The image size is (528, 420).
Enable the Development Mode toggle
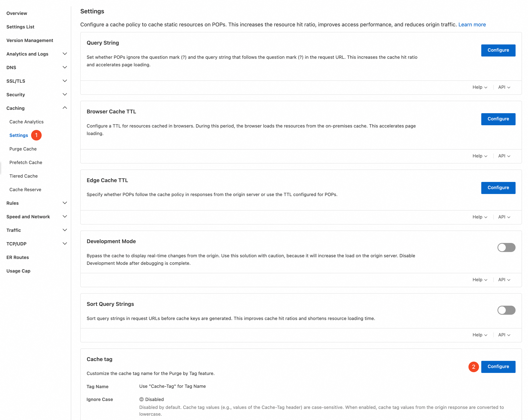click(506, 247)
